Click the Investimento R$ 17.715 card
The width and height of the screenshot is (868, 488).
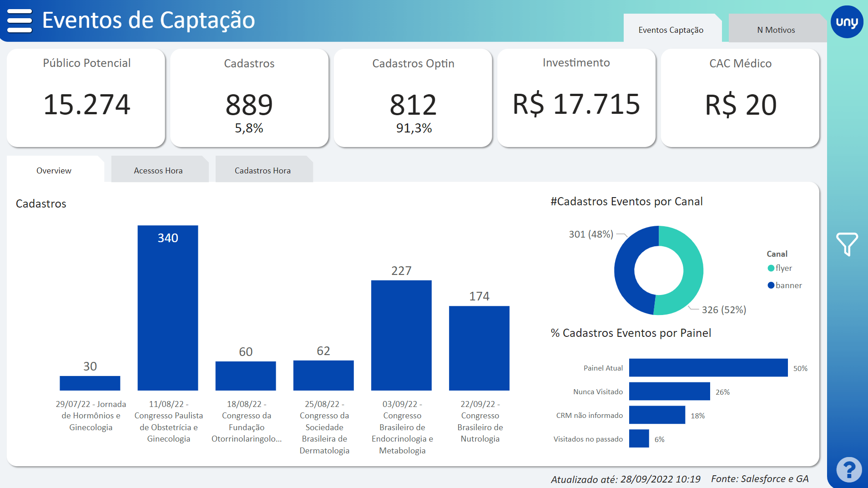pyautogui.click(x=576, y=98)
